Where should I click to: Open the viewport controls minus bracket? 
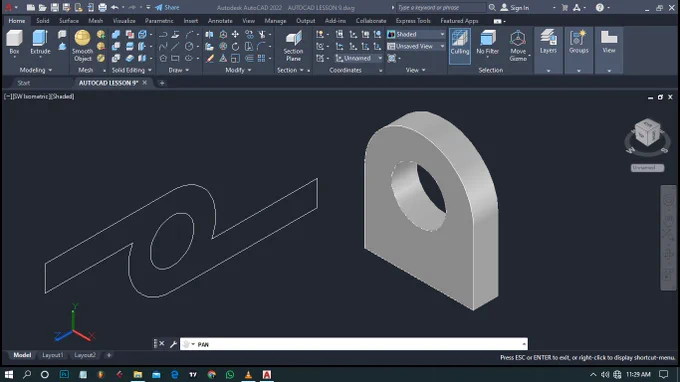tap(8, 96)
